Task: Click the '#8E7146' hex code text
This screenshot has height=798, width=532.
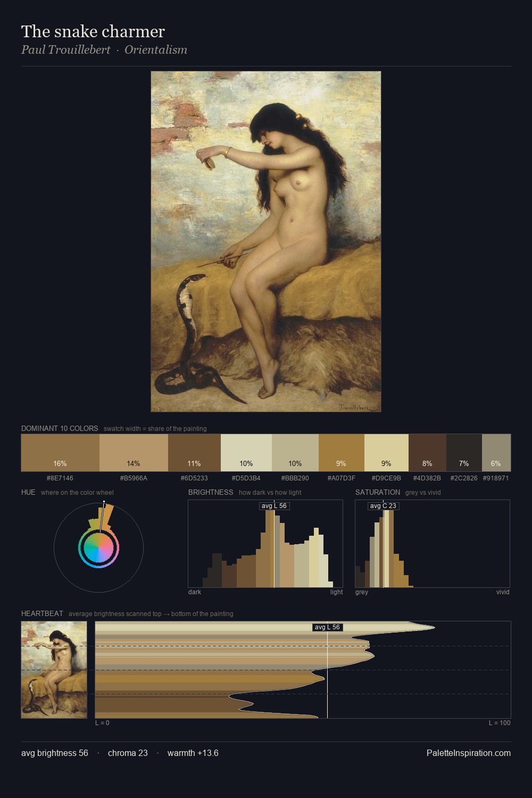Action: pyautogui.click(x=60, y=478)
